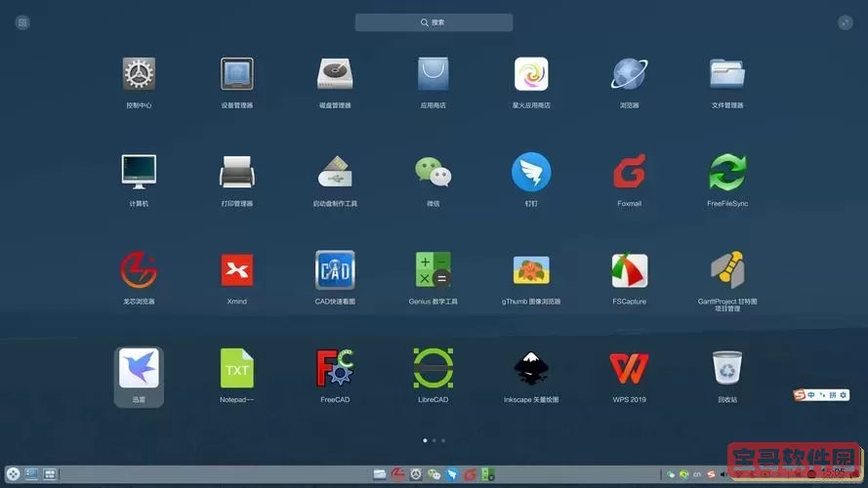Open 文件管理器 file manager

coord(727,74)
